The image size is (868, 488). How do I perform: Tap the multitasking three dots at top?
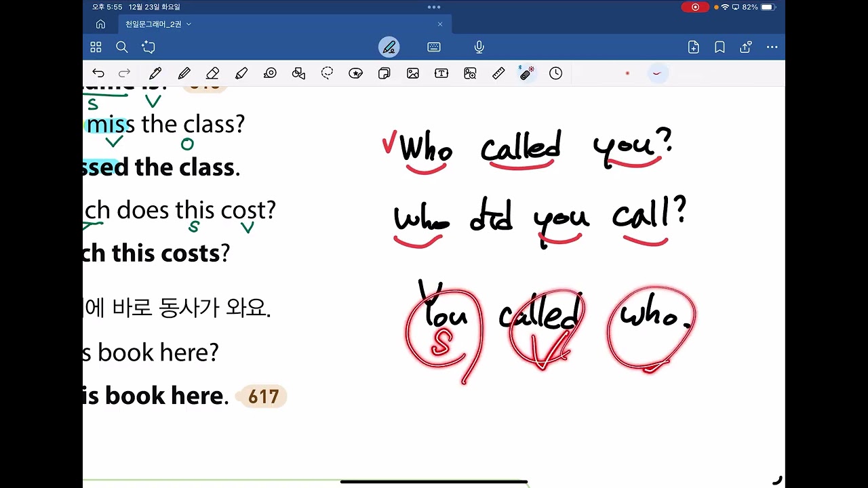[434, 7]
